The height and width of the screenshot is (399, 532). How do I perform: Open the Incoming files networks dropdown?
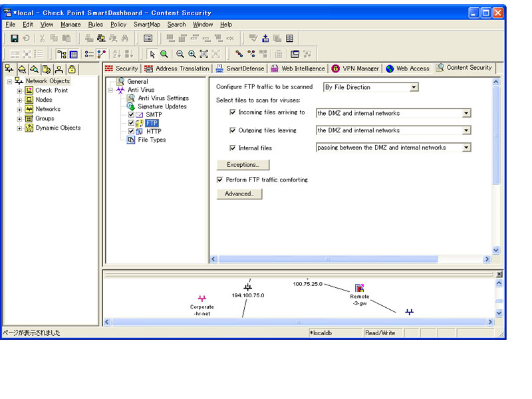pos(467,113)
